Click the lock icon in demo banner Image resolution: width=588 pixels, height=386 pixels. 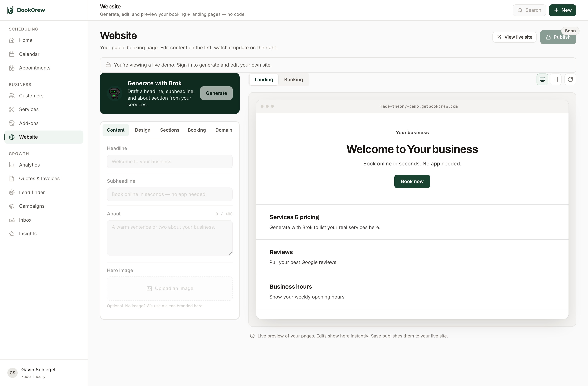coord(108,65)
